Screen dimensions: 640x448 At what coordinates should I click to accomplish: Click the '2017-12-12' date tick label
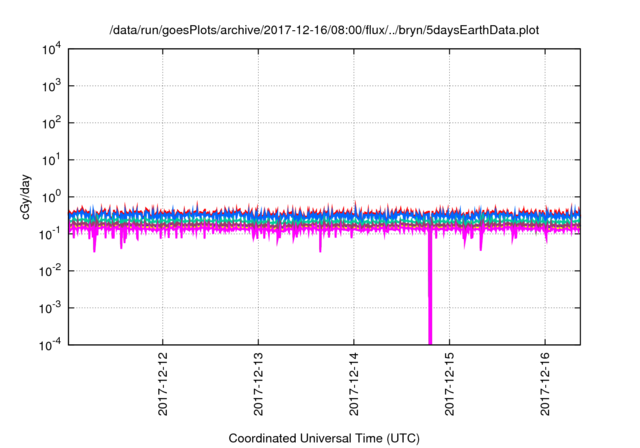point(162,384)
